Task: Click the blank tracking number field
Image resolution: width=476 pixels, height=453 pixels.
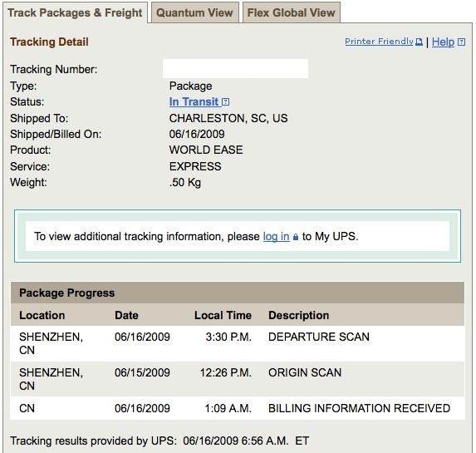Action: point(235,69)
